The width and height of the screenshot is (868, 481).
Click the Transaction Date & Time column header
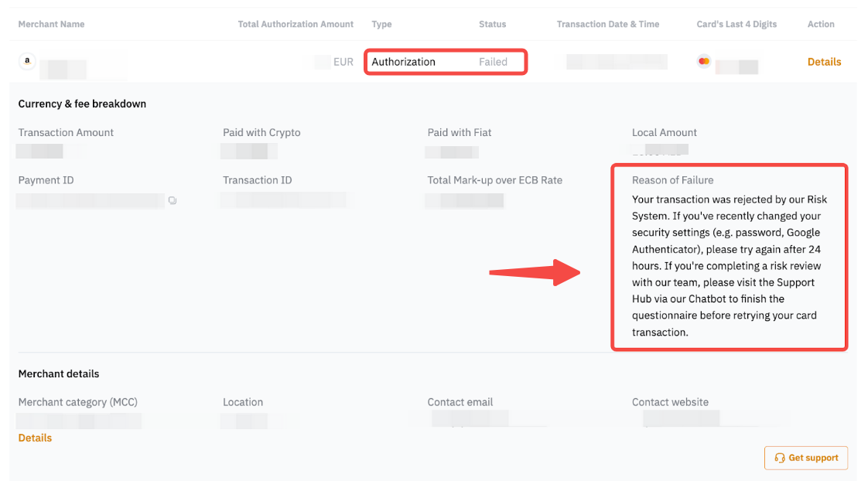tap(608, 24)
